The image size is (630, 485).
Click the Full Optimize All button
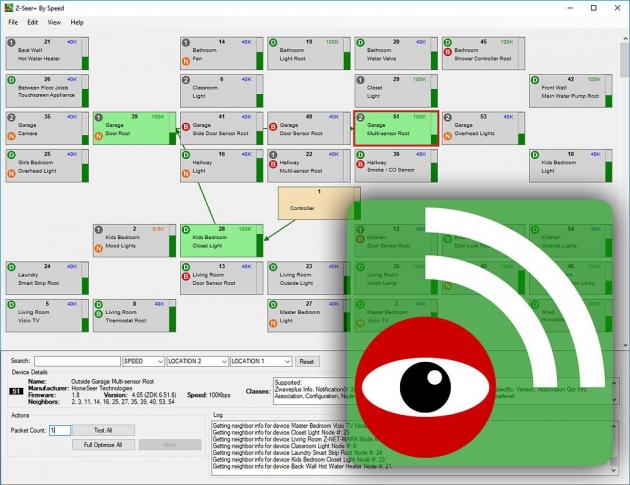click(103, 444)
